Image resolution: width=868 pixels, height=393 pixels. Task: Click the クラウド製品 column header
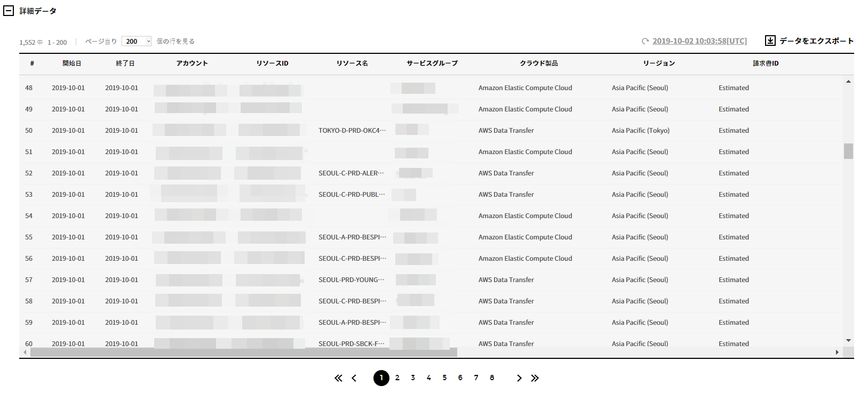539,63
